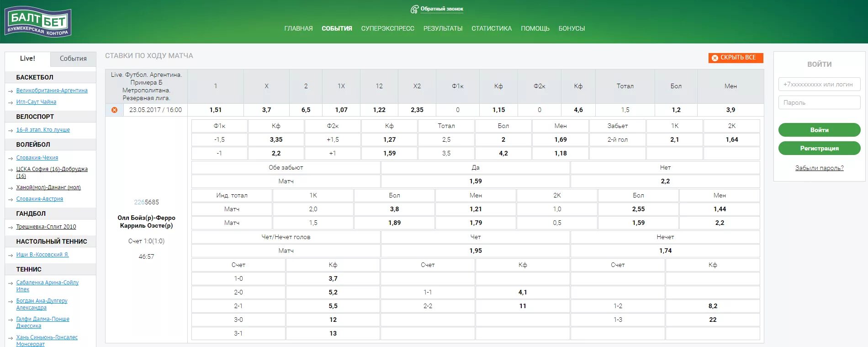The height and width of the screenshot is (347, 868).
Task: Select exact score 1-1 odds 4,1
Action: pos(523,292)
